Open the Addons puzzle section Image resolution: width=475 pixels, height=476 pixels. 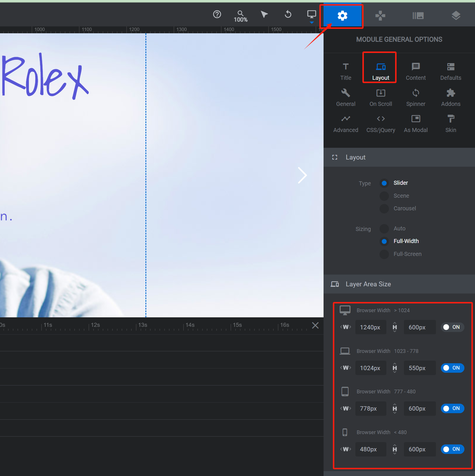[x=451, y=98]
